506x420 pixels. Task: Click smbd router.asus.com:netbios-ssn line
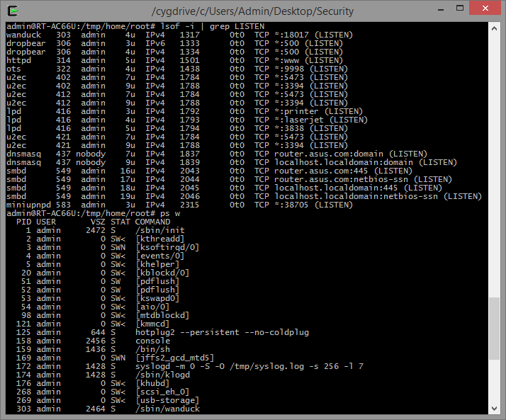coord(229,179)
